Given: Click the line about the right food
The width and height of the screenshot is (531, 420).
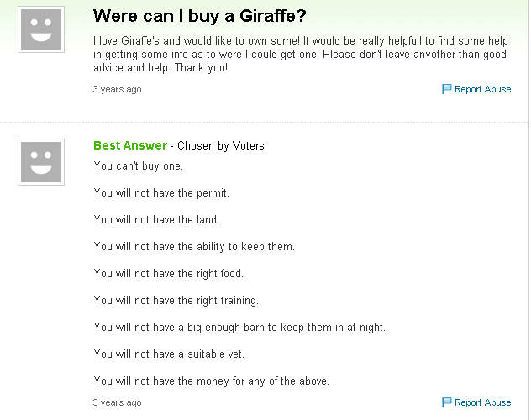Looking at the screenshot, I should click(x=169, y=274).
